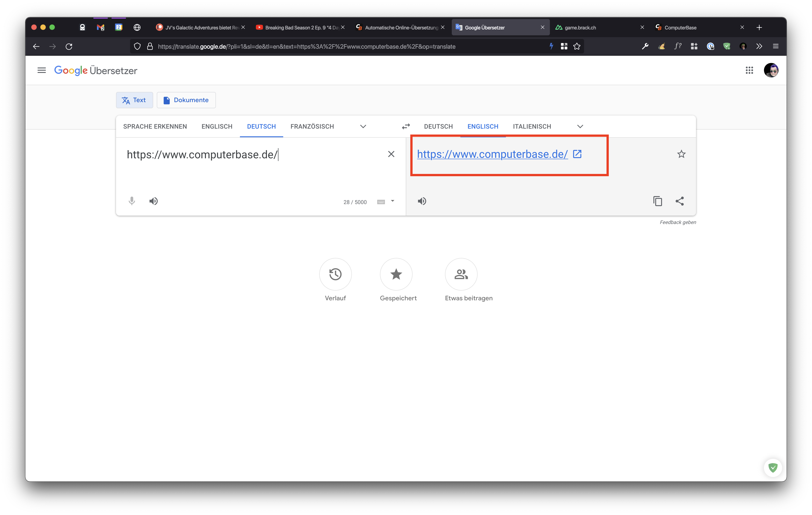Click the star/favorite icon for translation

tap(682, 154)
